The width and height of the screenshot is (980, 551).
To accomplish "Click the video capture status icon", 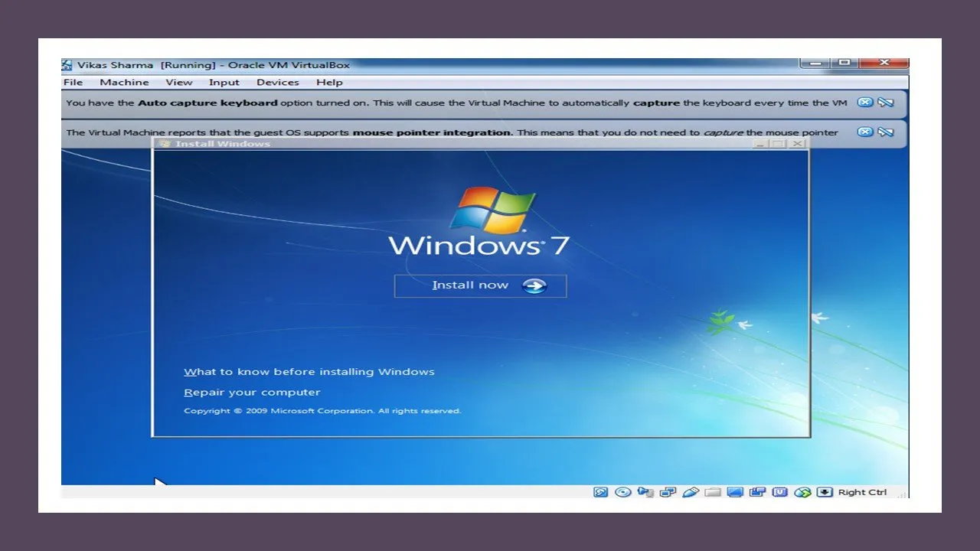I will pyautogui.click(x=758, y=492).
